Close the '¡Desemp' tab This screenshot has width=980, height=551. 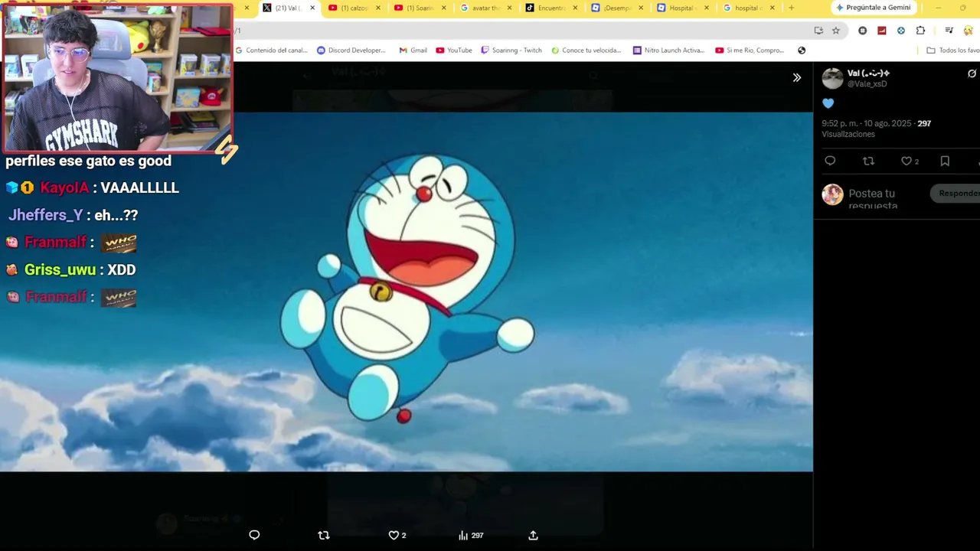[x=642, y=8]
